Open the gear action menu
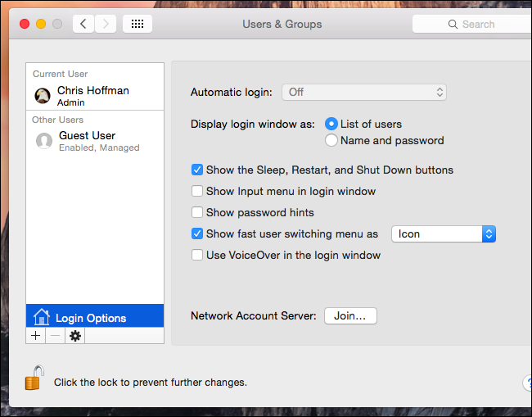 (x=75, y=336)
